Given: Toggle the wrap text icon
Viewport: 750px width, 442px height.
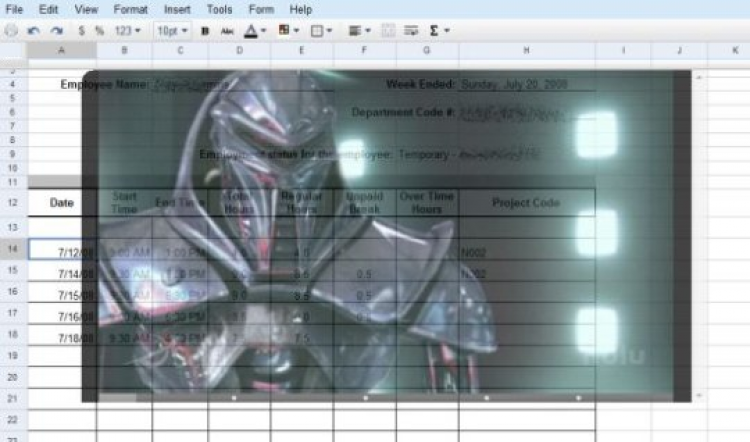Looking at the screenshot, I should point(411,31).
